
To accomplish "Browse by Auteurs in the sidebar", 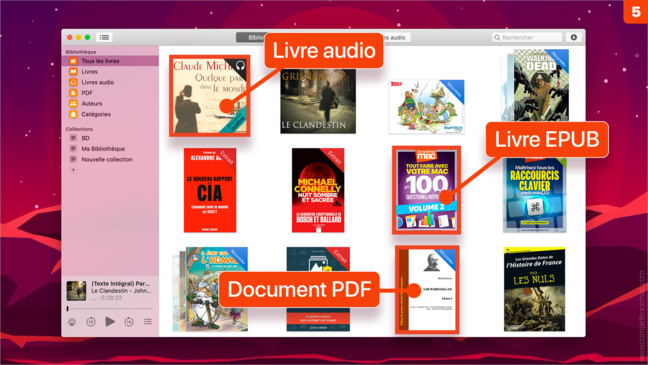I will [x=110, y=103].
